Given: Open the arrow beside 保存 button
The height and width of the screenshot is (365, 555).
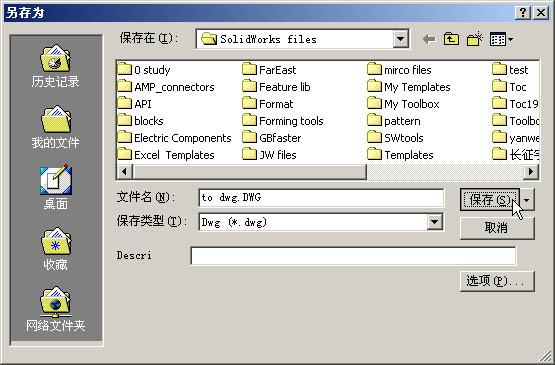Looking at the screenshot, I should [527, 200].
